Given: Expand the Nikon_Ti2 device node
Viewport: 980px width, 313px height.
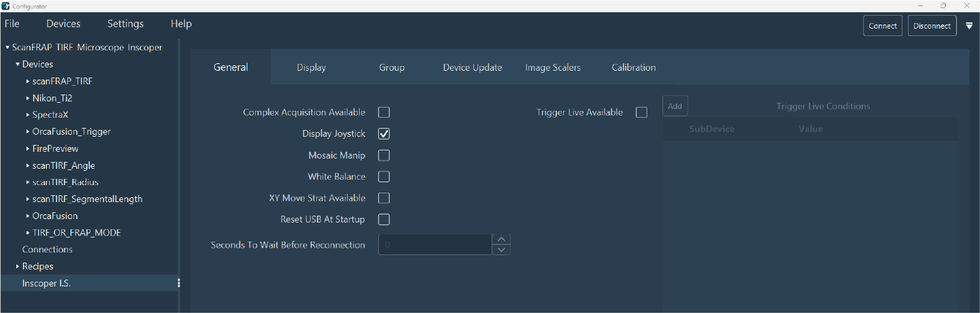Looking at the screenshot, I should click(28, 98).
